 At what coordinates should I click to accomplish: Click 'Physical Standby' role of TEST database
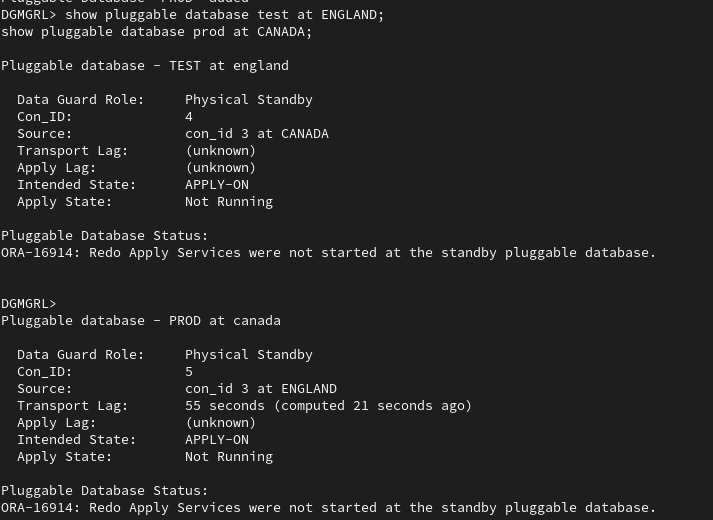click(248, 99)
